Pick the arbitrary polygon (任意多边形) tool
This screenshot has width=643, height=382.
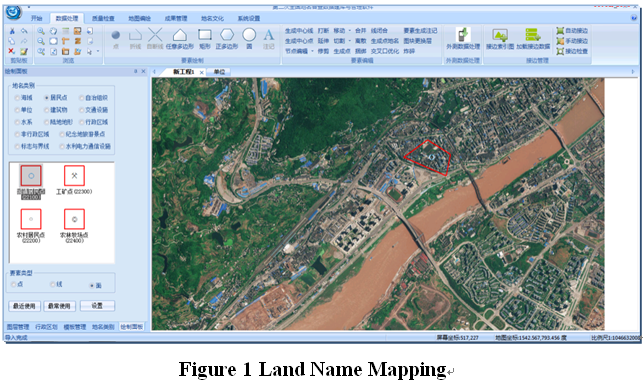point(180,35)
